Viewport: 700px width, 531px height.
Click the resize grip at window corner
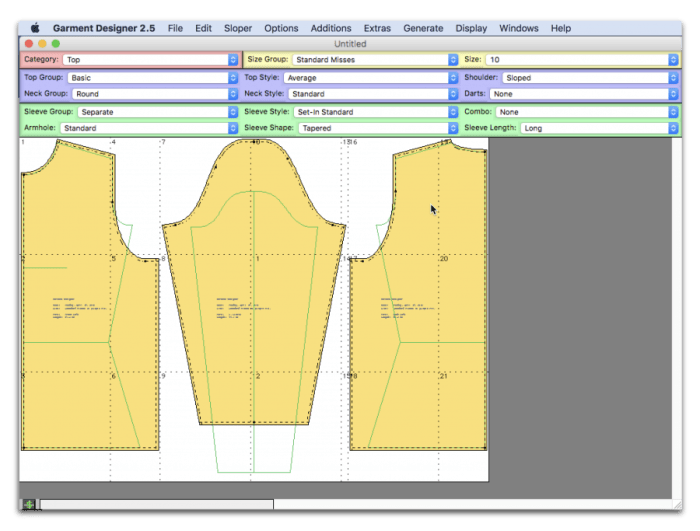pos(677,505)
